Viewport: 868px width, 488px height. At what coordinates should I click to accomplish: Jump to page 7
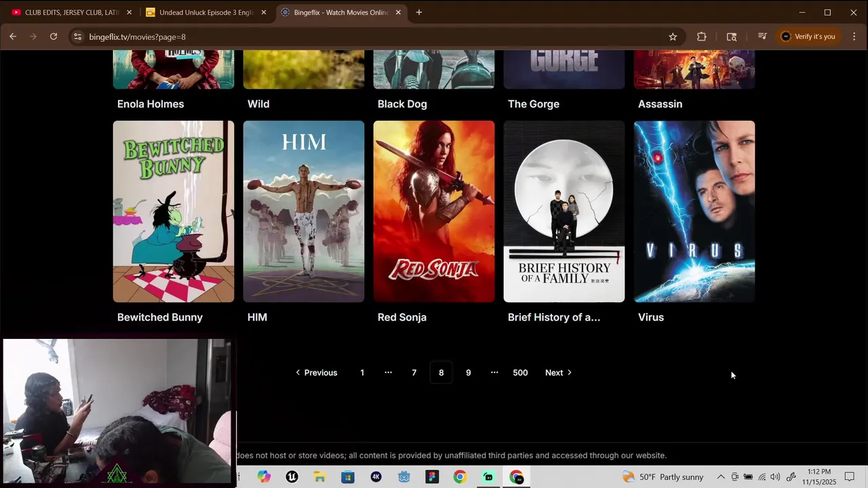click(414, 373)
